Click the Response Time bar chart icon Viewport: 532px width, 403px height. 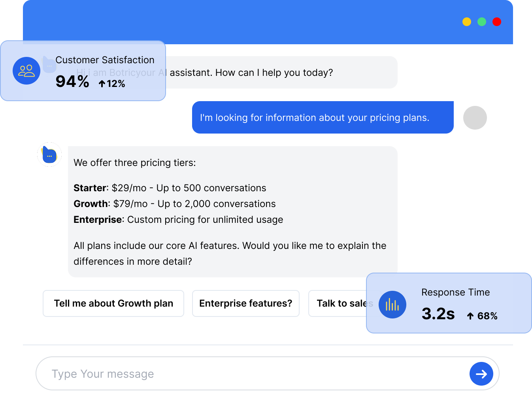coord(392,305)
